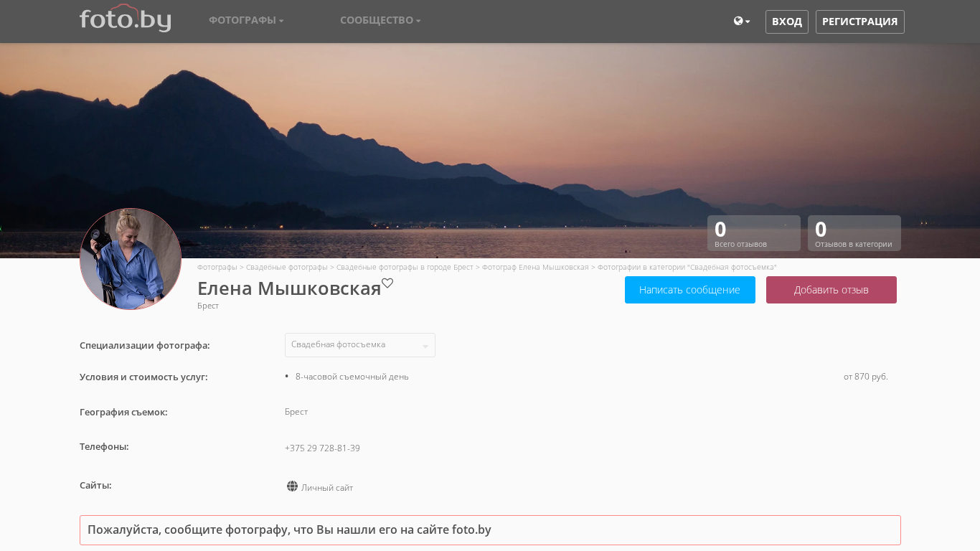The image size is (980, 551).
Task: Open the Личный сайт link
Action: (x=327, y=488)
